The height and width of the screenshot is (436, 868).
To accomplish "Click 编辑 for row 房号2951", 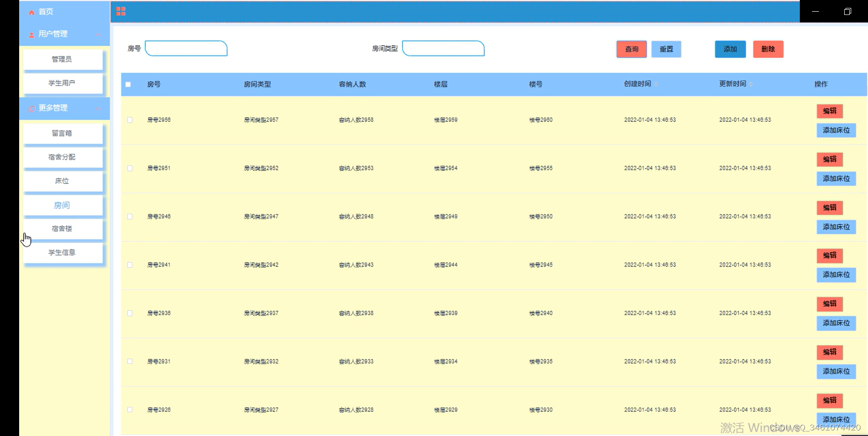I will point(830,159).
